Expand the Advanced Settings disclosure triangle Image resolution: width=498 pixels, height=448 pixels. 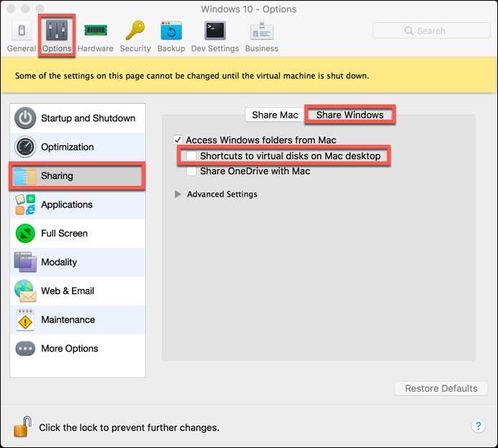click(178, 194)
